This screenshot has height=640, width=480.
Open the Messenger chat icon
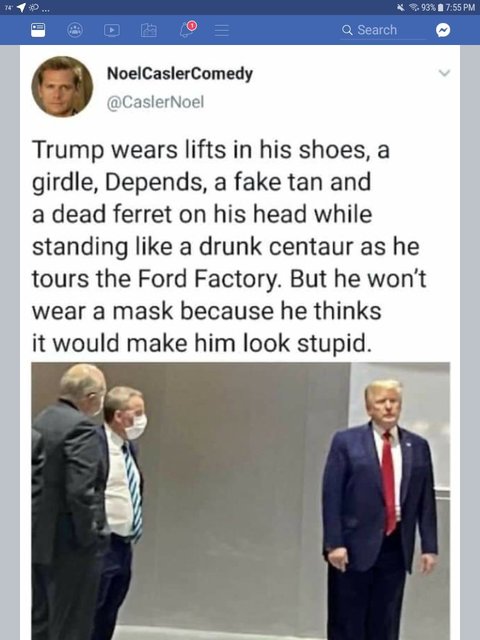pos(443,30)
